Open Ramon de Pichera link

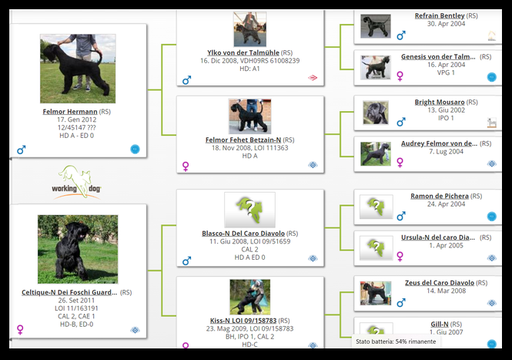click(439, 196)
